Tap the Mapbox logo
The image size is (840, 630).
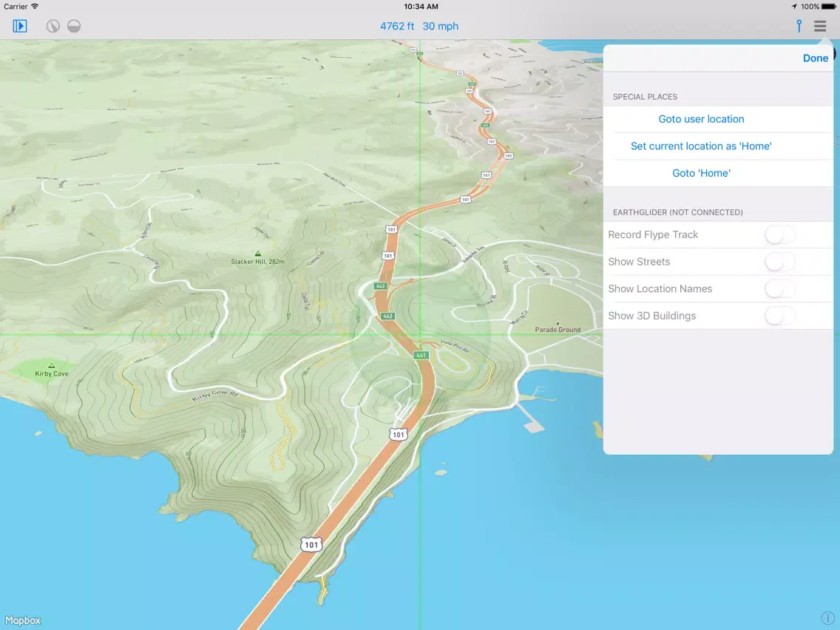click(22, 620)
